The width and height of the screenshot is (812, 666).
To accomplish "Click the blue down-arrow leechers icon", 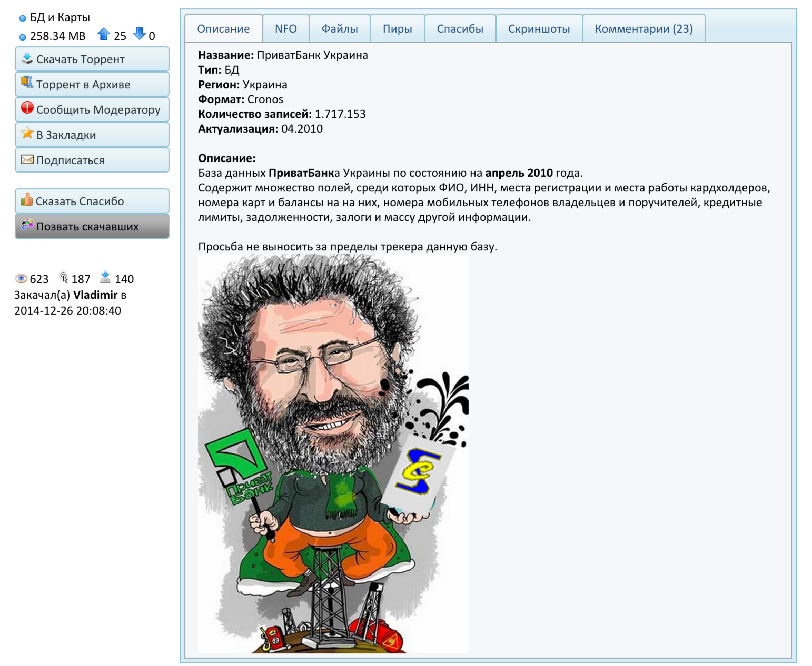I will 139,34.
